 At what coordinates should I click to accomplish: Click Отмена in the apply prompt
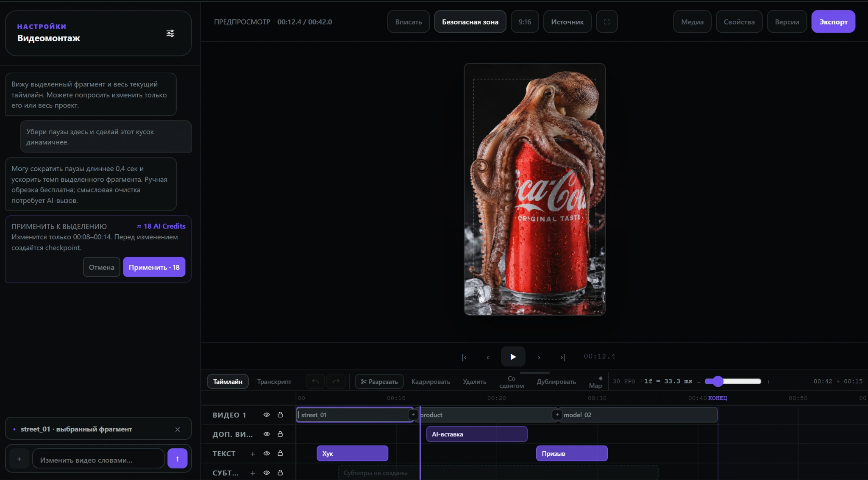(102, 267)
